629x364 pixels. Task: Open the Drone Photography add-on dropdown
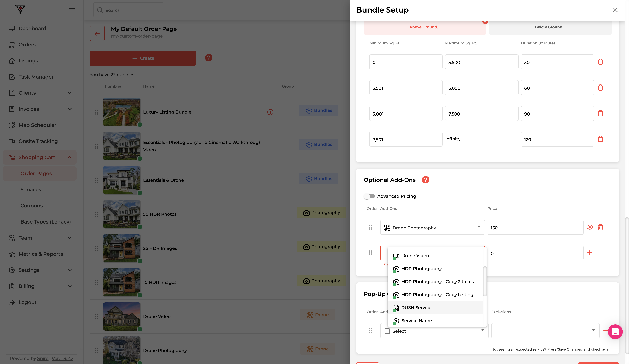(x=433, y=227)
